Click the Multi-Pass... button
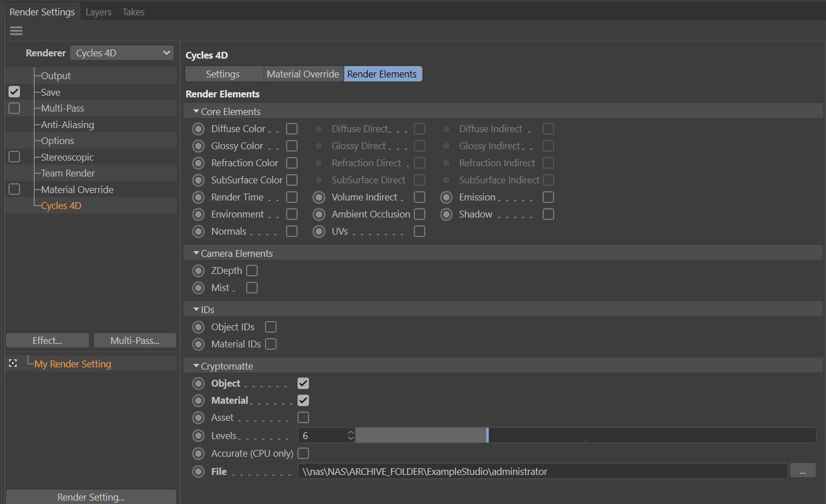This screenshot has width=826, height=504. [x=135, y=341]
